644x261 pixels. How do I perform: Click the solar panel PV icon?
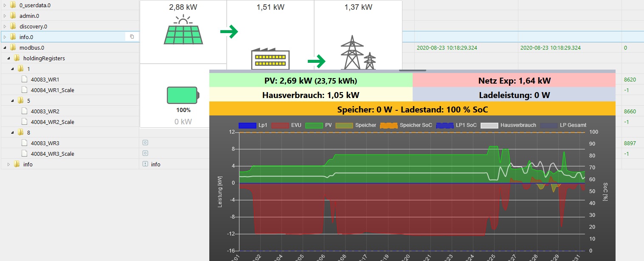(x=183, y=30)
